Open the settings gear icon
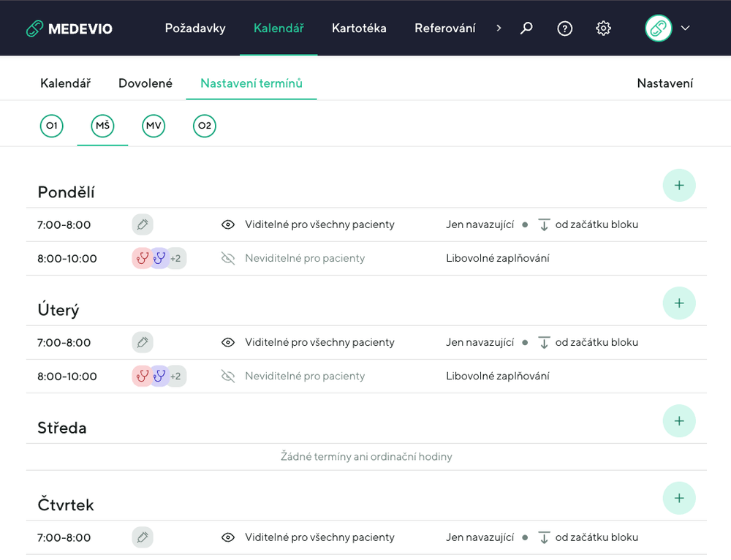 pos(603,29)
